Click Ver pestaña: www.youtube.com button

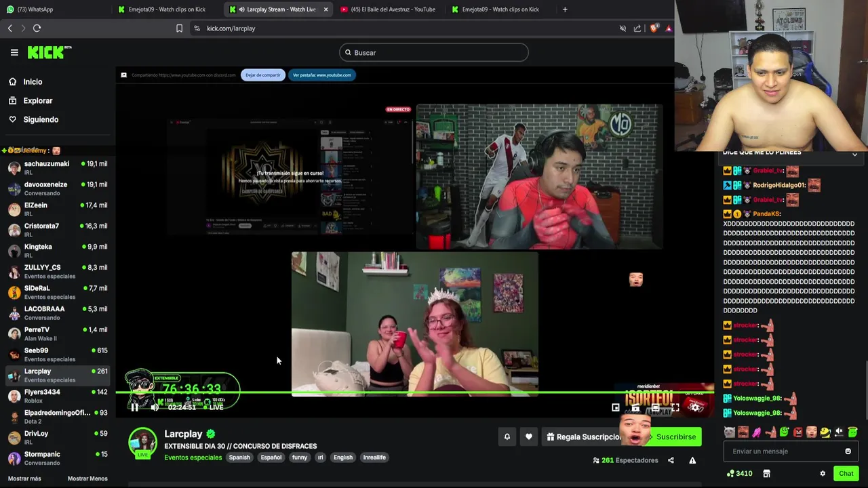click(322, 75)
